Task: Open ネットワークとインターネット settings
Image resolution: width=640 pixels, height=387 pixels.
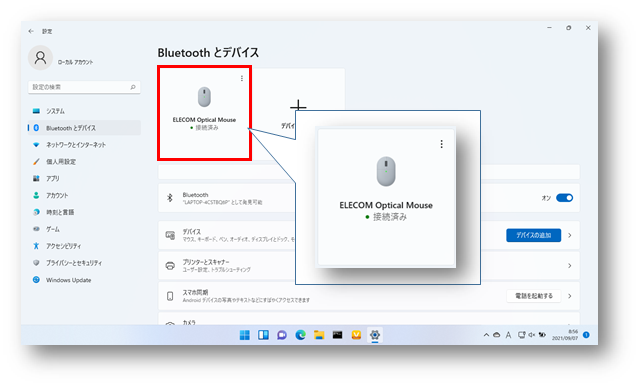Action: (84, 145)
